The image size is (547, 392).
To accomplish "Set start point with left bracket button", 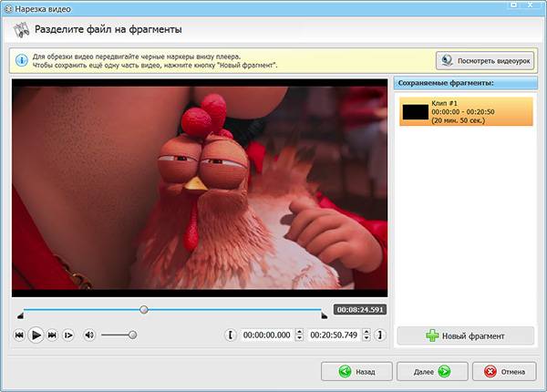I will 231,335.
